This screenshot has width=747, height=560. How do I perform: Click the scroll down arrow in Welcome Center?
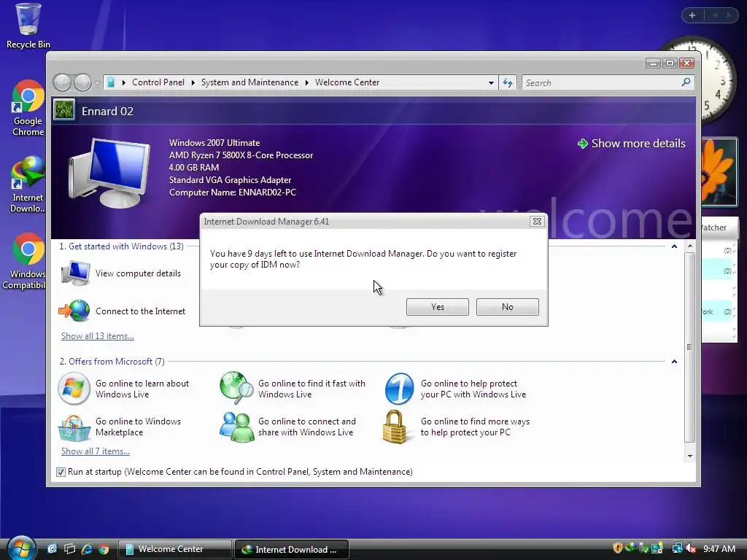(x=690, y=456)
